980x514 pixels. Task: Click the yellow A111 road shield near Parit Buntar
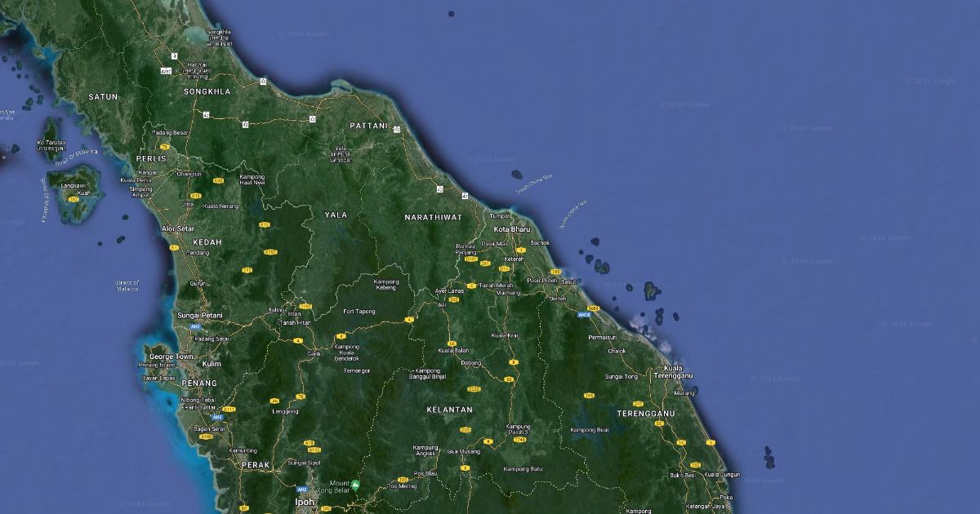229,409
